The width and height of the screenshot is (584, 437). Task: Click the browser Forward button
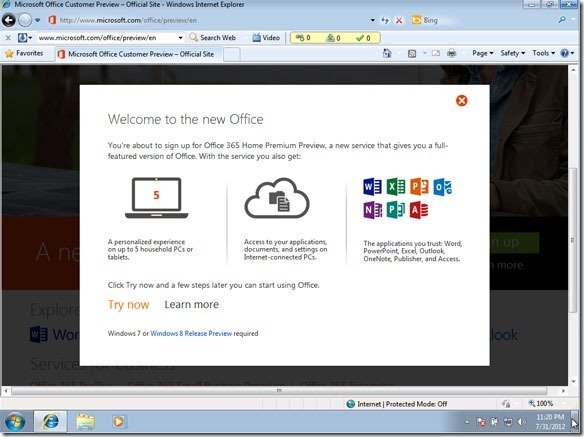click(x=25, y=20)
